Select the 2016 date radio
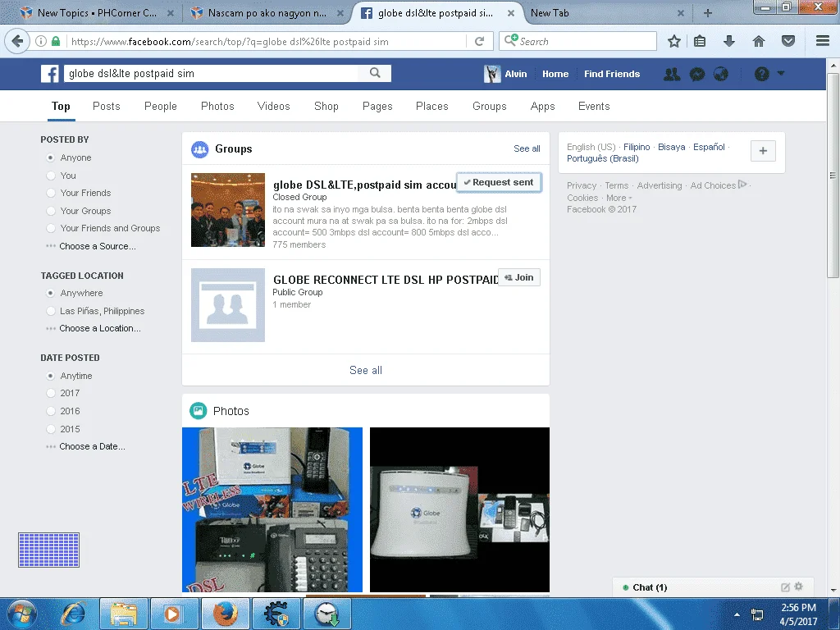This screenshot has height=630, width=840. 50,412
